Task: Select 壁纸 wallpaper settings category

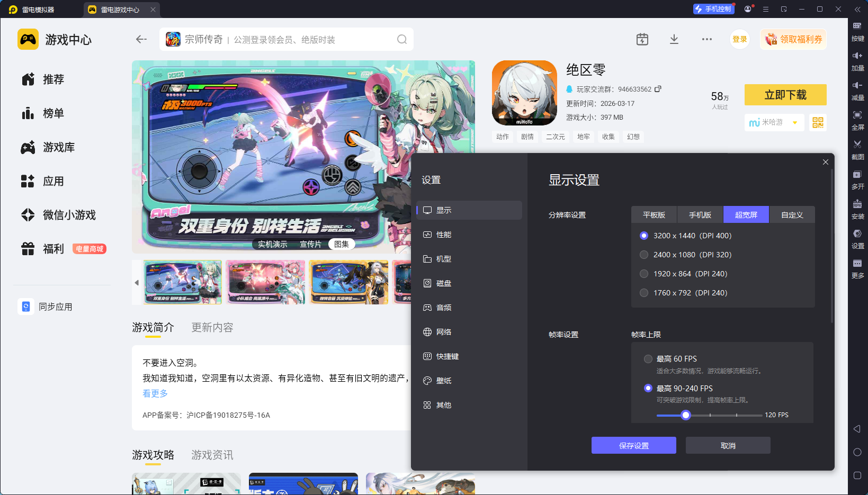Action: click(469, 381)
